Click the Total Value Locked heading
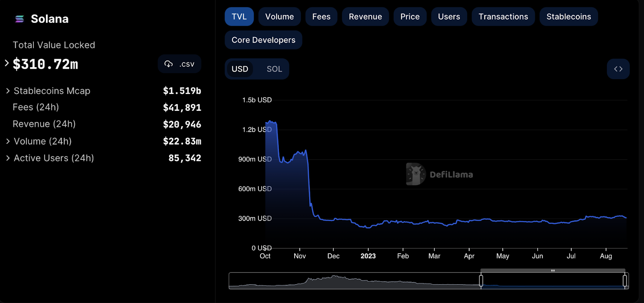644x303 pixels. pos(54,45)
